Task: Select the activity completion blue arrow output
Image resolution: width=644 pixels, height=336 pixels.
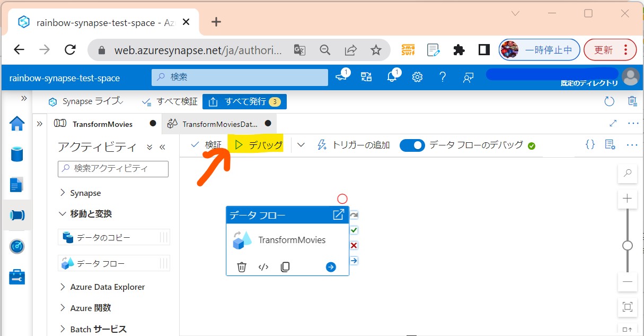Action: tap(354, 261)
